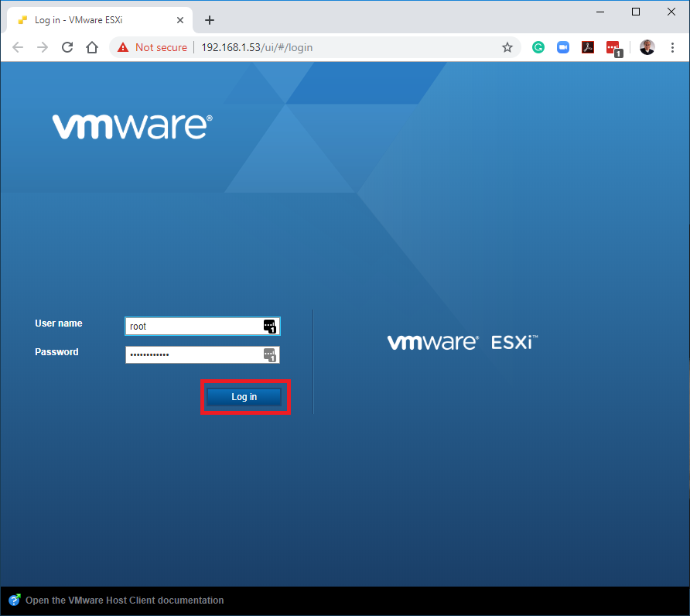Screen dimensions: 690x616
Task: Bookmark this page with the star icon
Action: [507, 47]
